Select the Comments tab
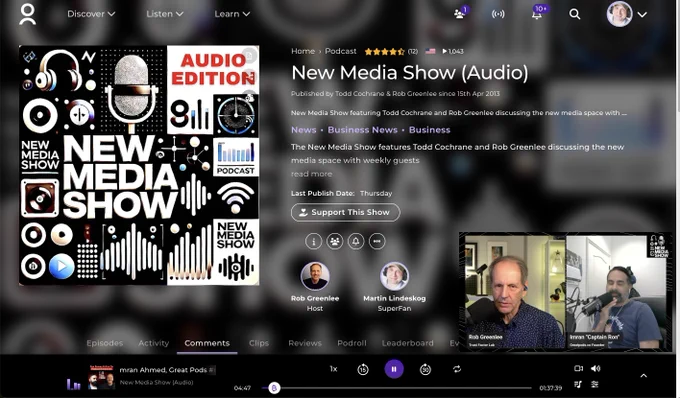The image size is (680, 398). click(x=207, y=343)
